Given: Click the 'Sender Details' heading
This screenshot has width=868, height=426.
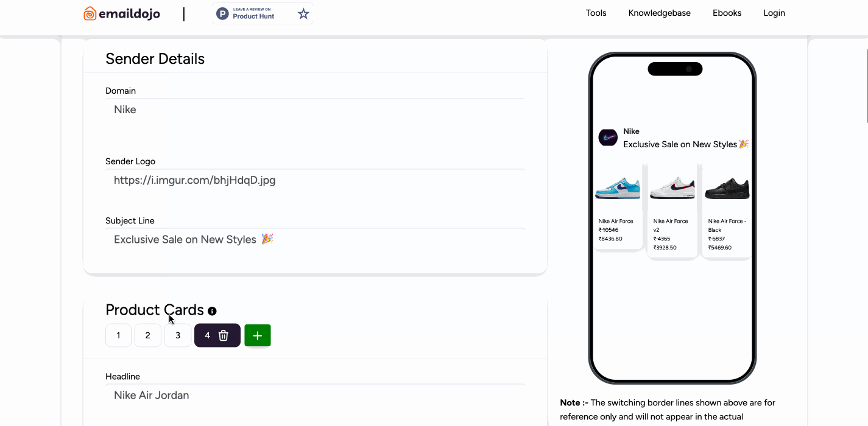Looking at the screenshot, I should 155,59.
